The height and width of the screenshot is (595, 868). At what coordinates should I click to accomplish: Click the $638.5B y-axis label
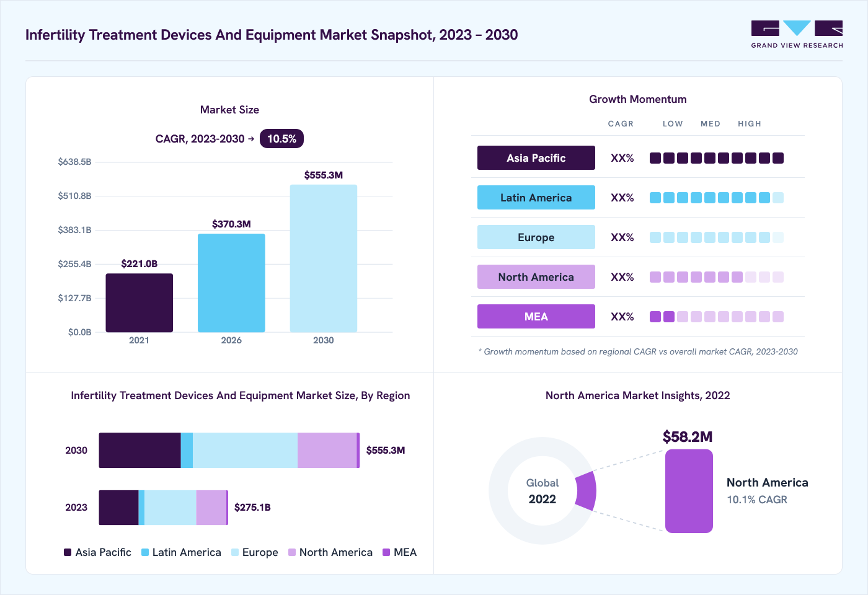tap(74, 162)
